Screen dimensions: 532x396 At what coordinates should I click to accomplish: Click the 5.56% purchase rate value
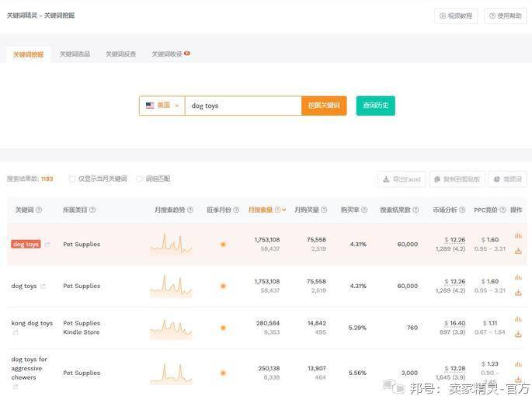coord(357,373)
